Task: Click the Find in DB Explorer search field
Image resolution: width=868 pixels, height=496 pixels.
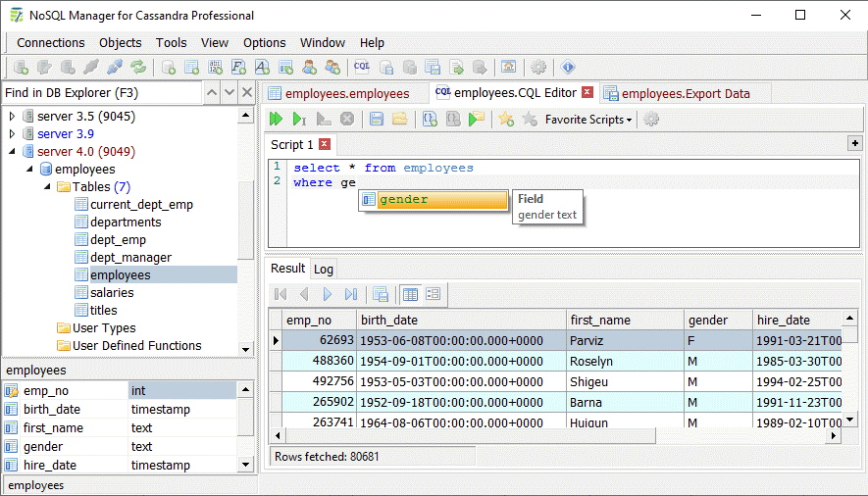Action: [x=101, y=93]
